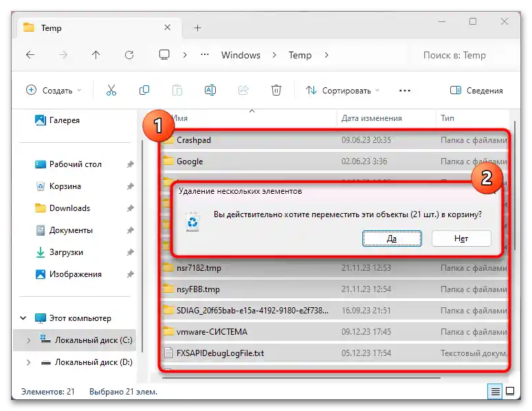Open the Создать menu
532x411 pixels.
pos(54,90)
